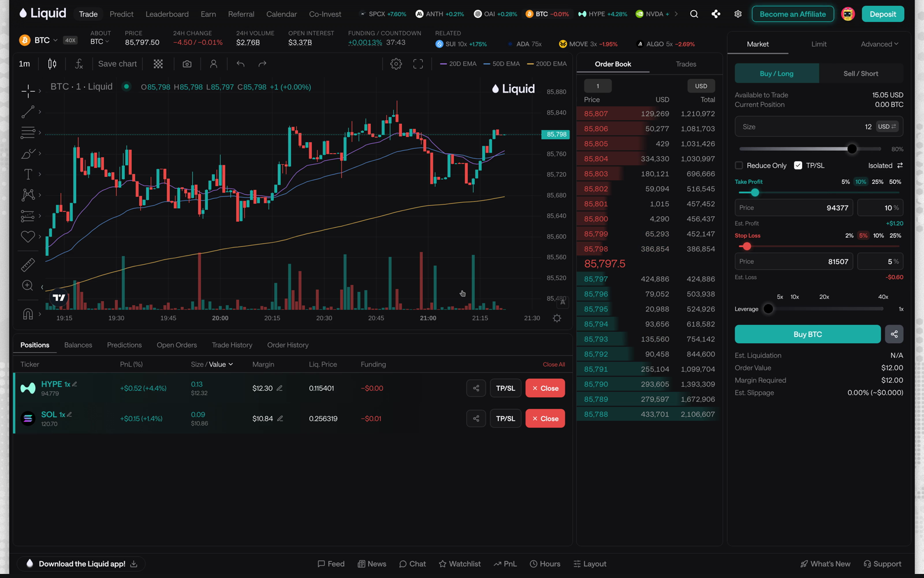Select the crosshair cursor tool
This screenshot has height=578, width=924.
click(x=28, y=91)
